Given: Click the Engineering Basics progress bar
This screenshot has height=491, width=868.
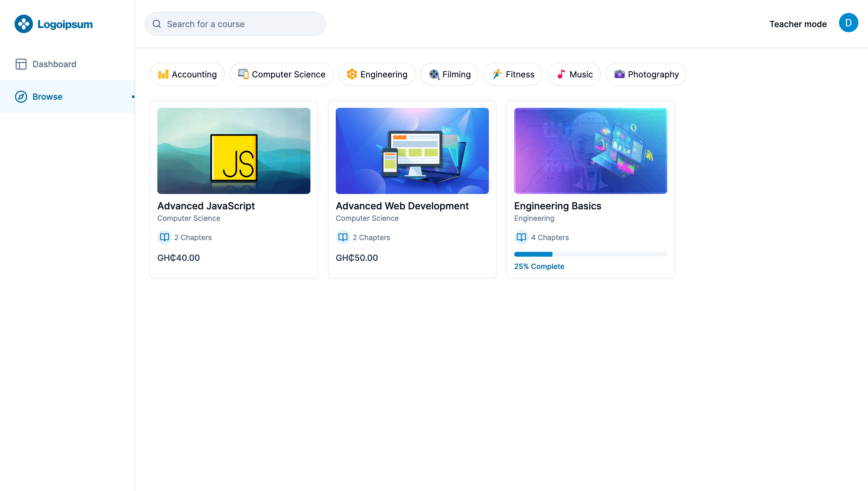Looking at the screenshot, I should click(590, 254).
